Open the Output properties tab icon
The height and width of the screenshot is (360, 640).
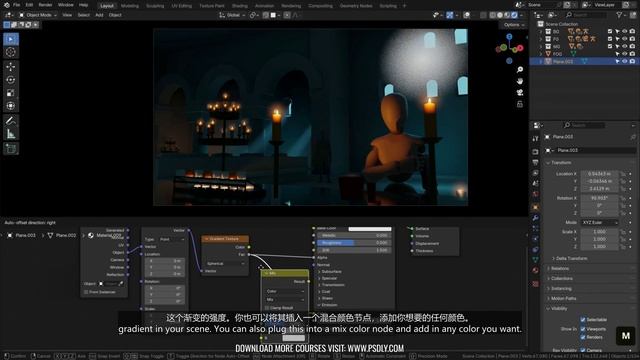click(x=536, y=162)
